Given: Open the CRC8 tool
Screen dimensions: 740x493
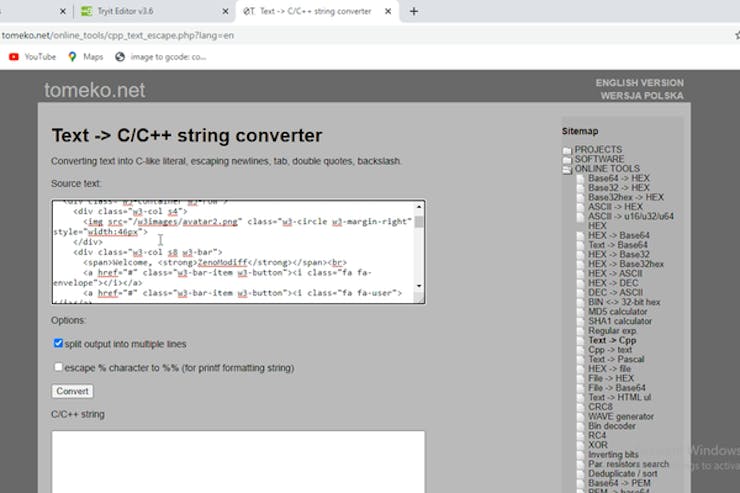Looking at the screenshot, I should pos(600,407).
